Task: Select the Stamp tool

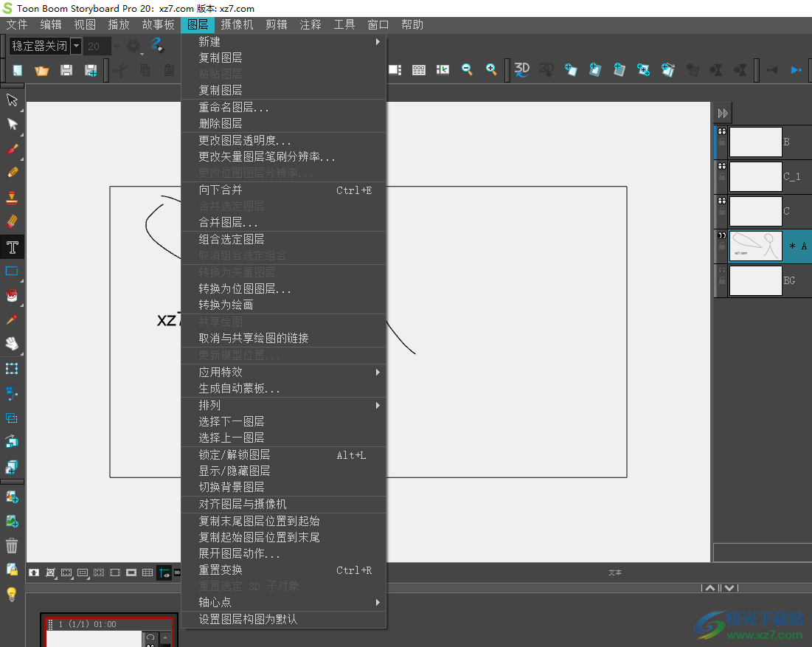Action: pyautogui.click(x=13, y=197)
